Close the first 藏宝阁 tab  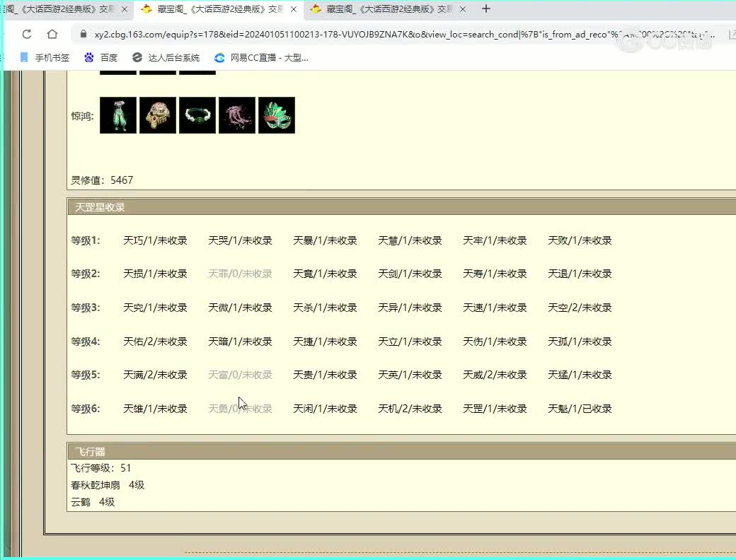click(x=125, y=9)
